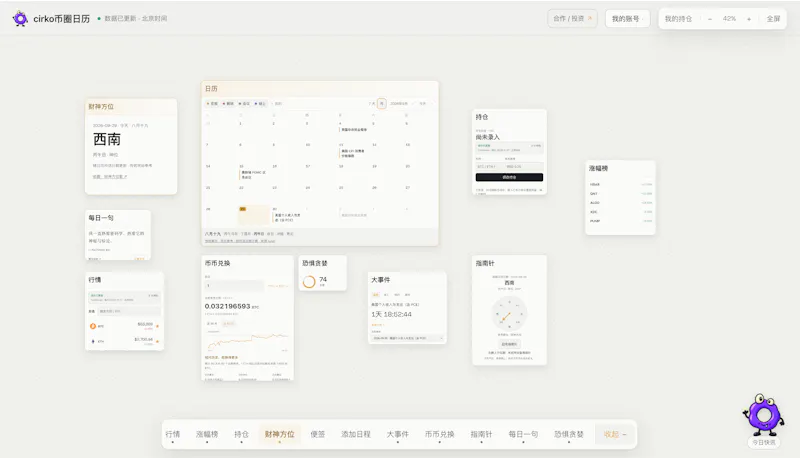Viewport: 800px width, 458px height.
Task: Click the compass dial in 指南针 card
Action: click(x=509, y=314)
